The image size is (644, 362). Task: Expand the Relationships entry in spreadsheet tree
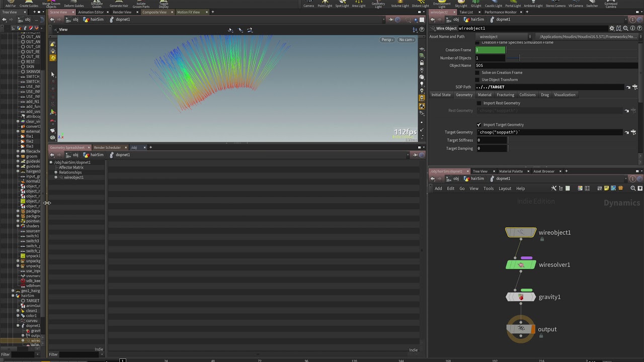tap(56, 172)
